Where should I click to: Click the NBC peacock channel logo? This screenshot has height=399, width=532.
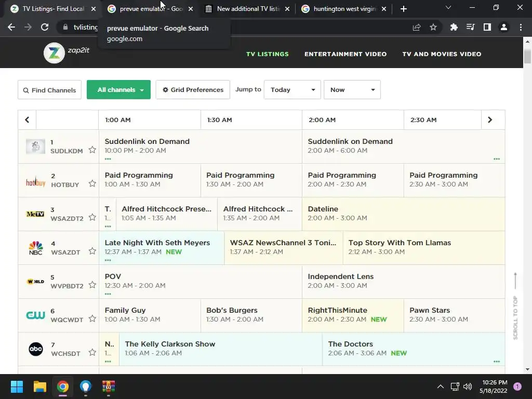(x=36, y=248)
